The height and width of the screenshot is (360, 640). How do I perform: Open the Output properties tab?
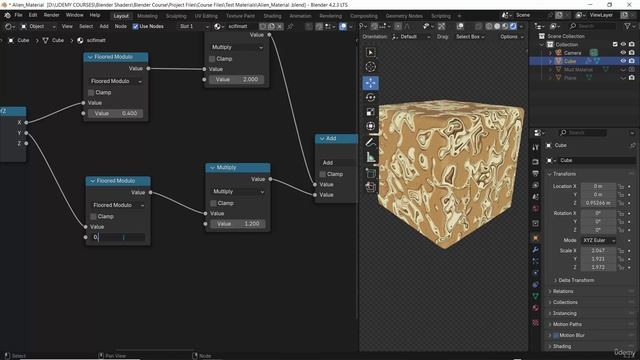pyautogui.click(x=536, y=174)
